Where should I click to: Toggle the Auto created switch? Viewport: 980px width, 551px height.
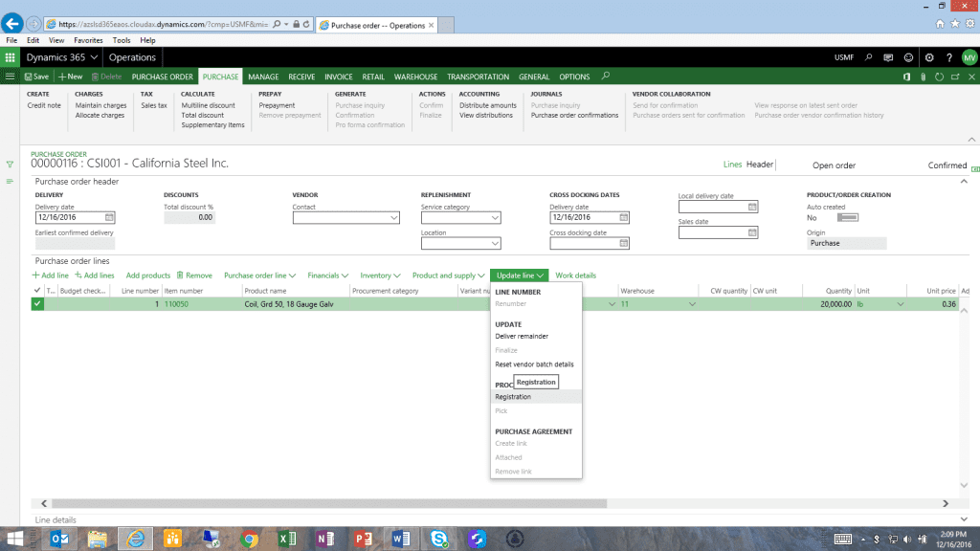click(847, 217)
